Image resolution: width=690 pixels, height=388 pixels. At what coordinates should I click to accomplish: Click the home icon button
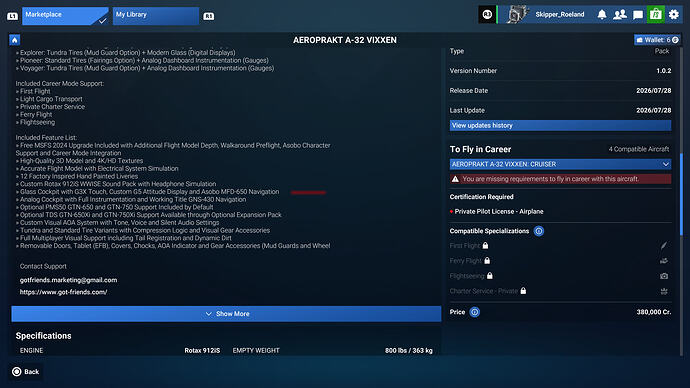[15, 40]
